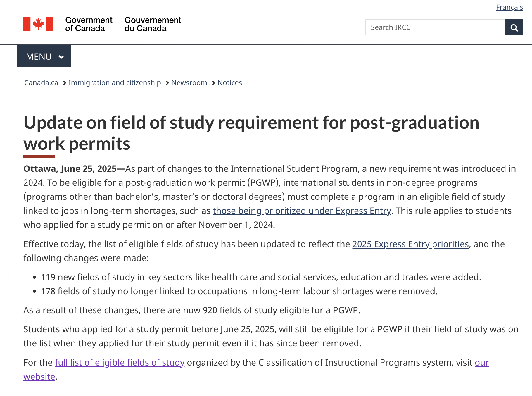Click the magnifying glass search button
The height and width of the screenshot is (396, 532).
click(x=514, y=27)
